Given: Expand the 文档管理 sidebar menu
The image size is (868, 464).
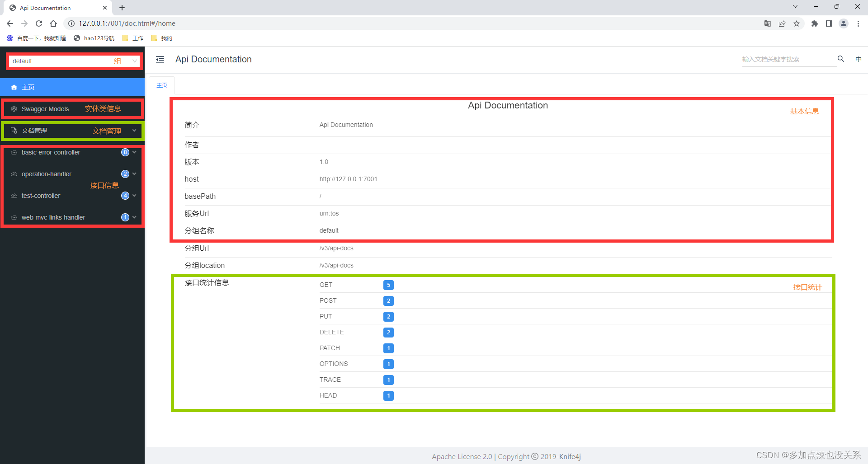Looking at the screenshot, I should click(x=72, y=131).
